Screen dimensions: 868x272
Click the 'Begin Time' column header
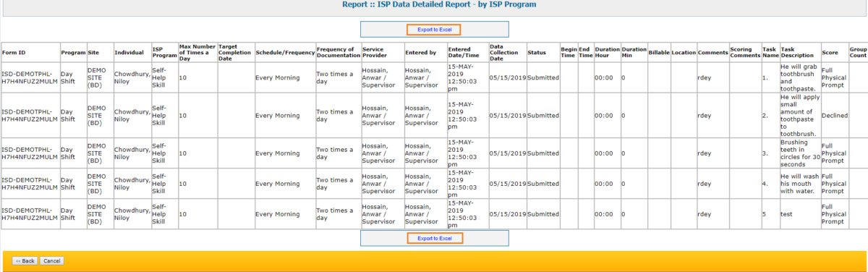coord(569,53)
